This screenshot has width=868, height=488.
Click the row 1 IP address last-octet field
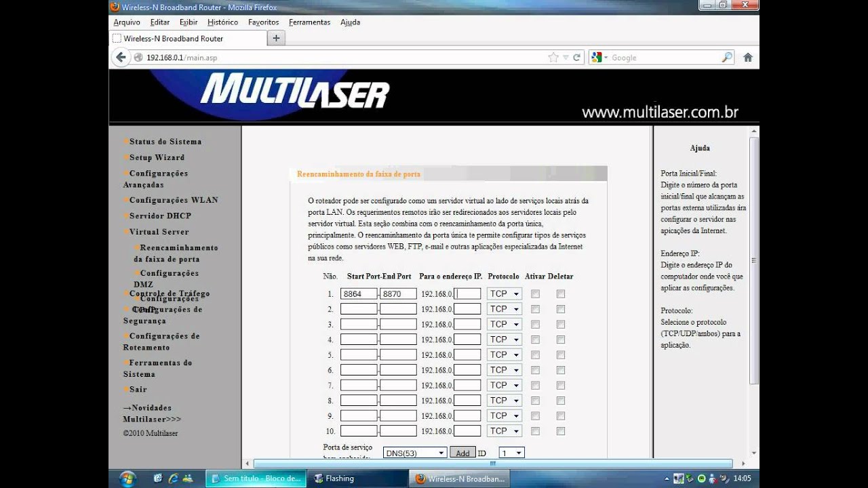[x=467, y=294]
